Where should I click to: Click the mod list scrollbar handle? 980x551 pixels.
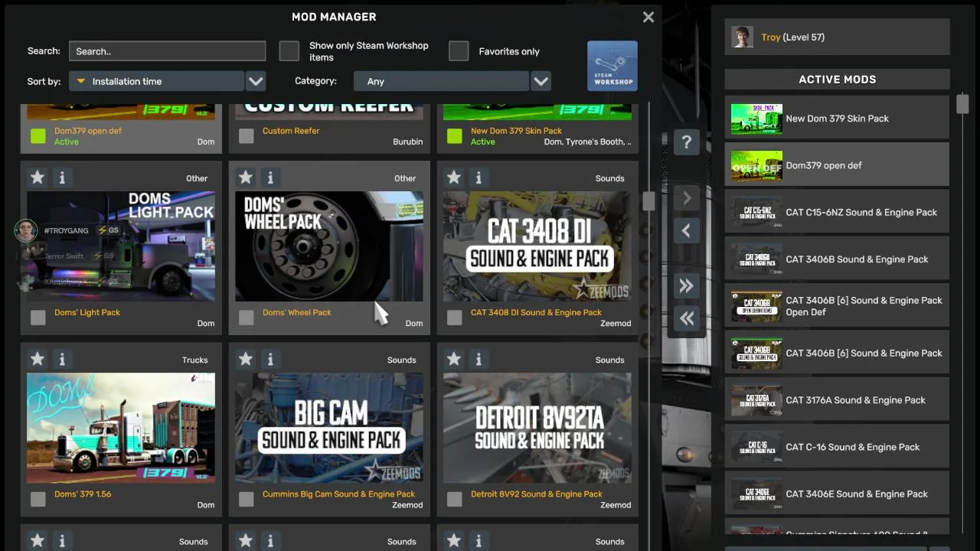click(x=648, y=201)
